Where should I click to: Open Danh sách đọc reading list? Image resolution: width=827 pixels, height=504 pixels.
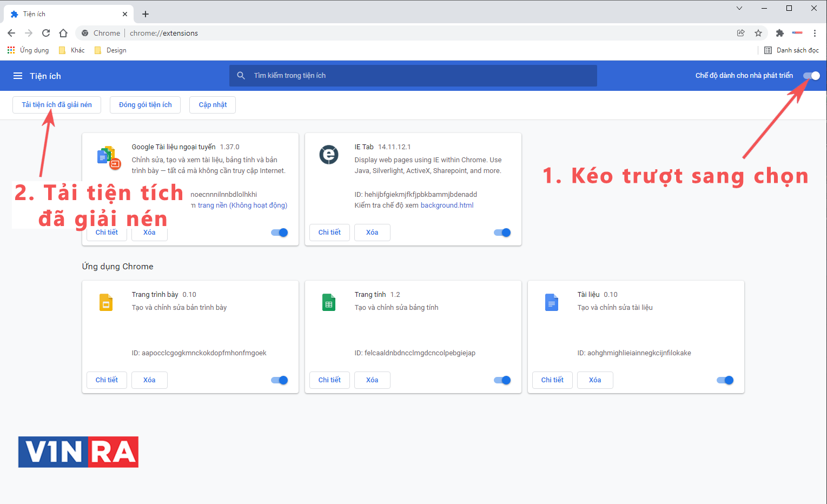[x=791, y=50]
